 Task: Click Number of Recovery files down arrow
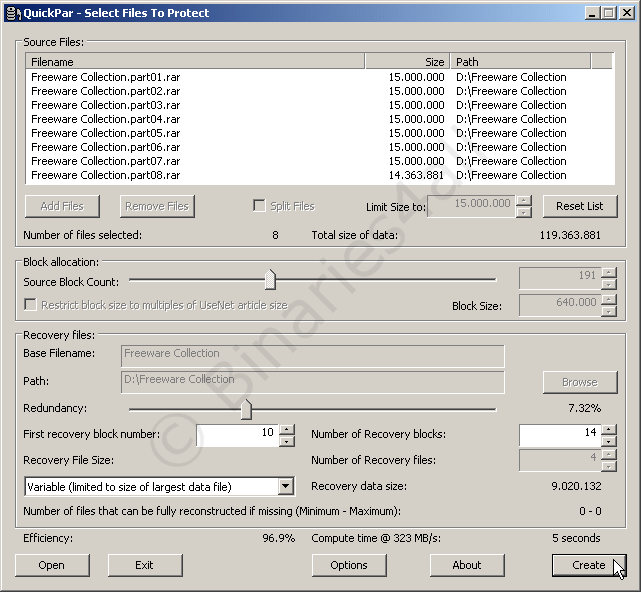click(609, 466)
